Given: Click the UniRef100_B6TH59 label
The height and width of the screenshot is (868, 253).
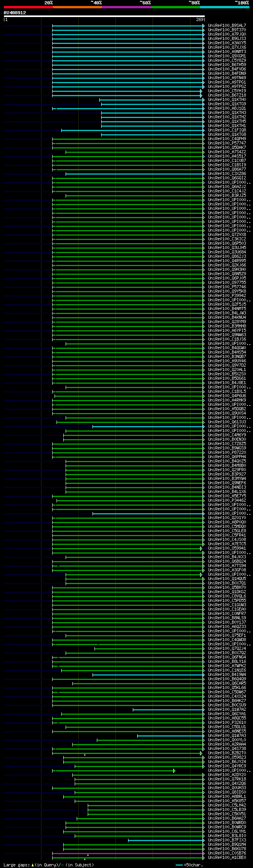Looking at the screenshot, I should [227, 65].
